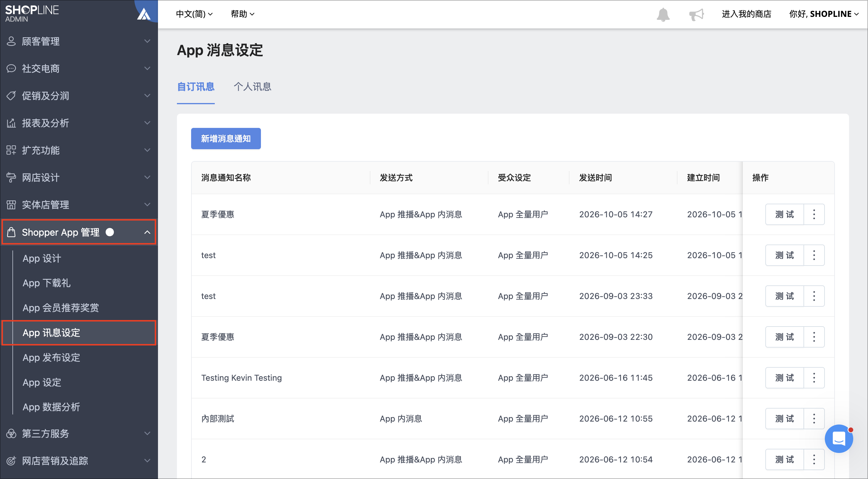Image resolution: width=868 pixels, height=479 pixels.
Task: Click 测试 button for 內部測試 row
Action: pos(785,418)
